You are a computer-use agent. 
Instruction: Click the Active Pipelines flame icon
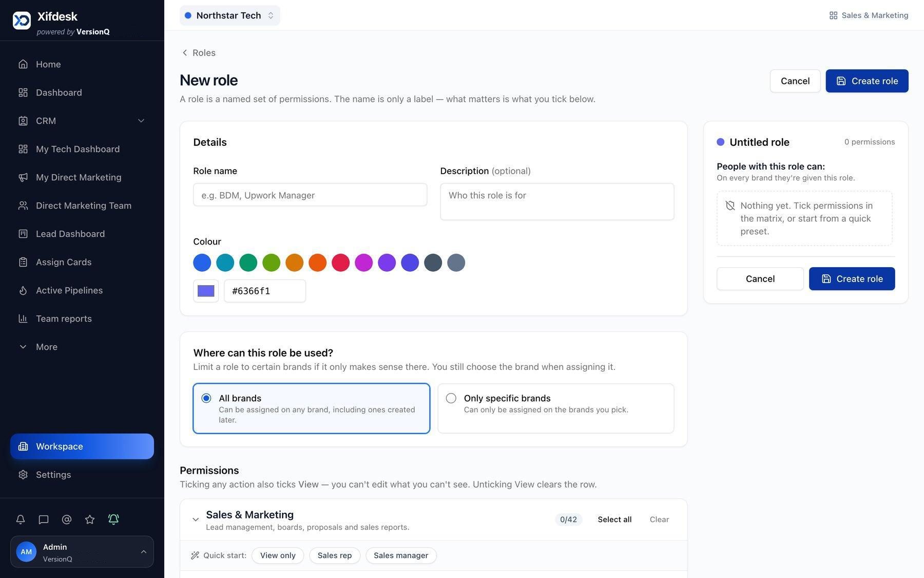click(23, 290)
